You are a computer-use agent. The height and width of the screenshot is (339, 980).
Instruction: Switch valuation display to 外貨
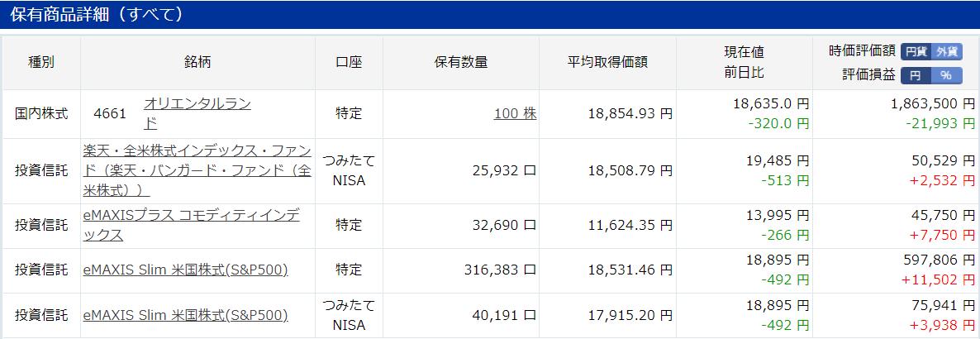pyautogui.click(x=947, y=51)
